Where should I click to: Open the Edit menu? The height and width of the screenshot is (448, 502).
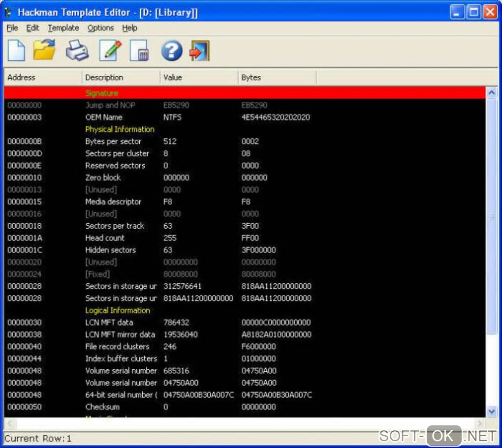click(x=32, y=28)
